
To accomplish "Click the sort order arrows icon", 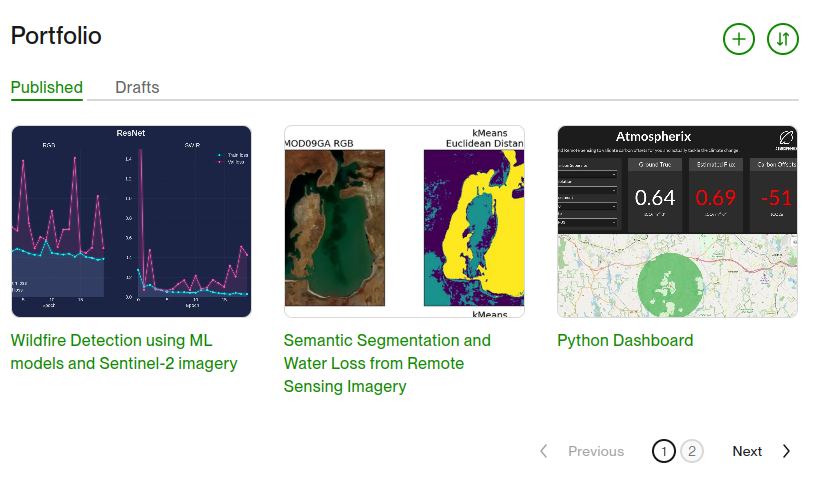I will (782, 39).
